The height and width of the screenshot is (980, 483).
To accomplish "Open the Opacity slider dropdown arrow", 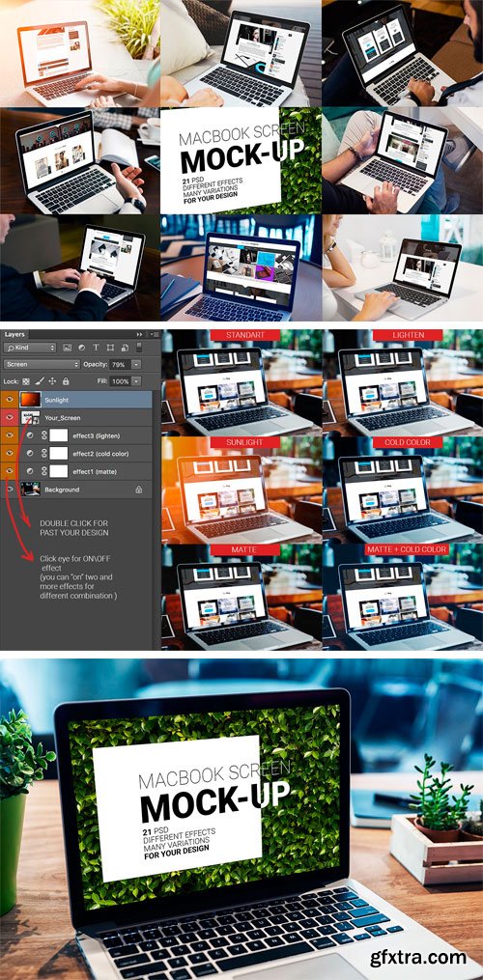I will pyautogui.click(x=136, y=364).
